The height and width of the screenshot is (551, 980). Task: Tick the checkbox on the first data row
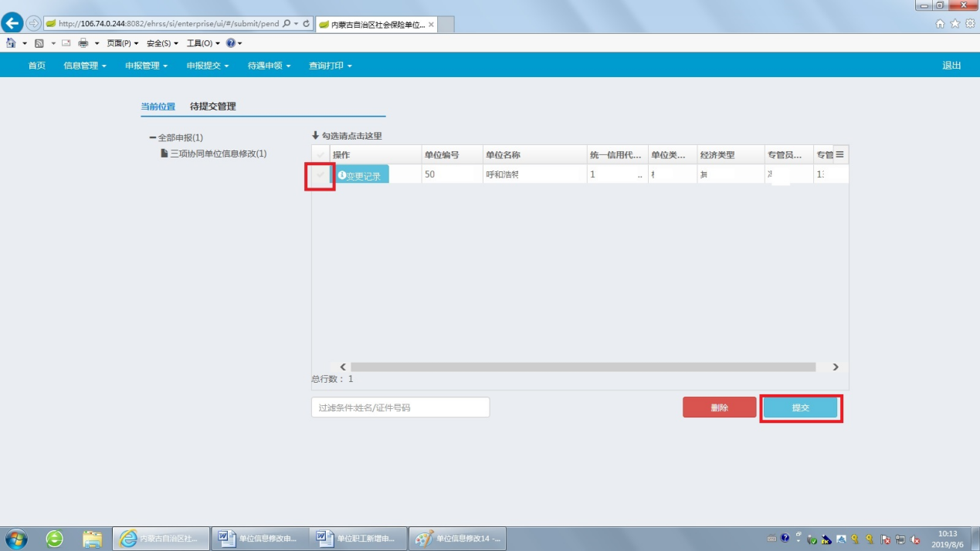pos(320,174)
